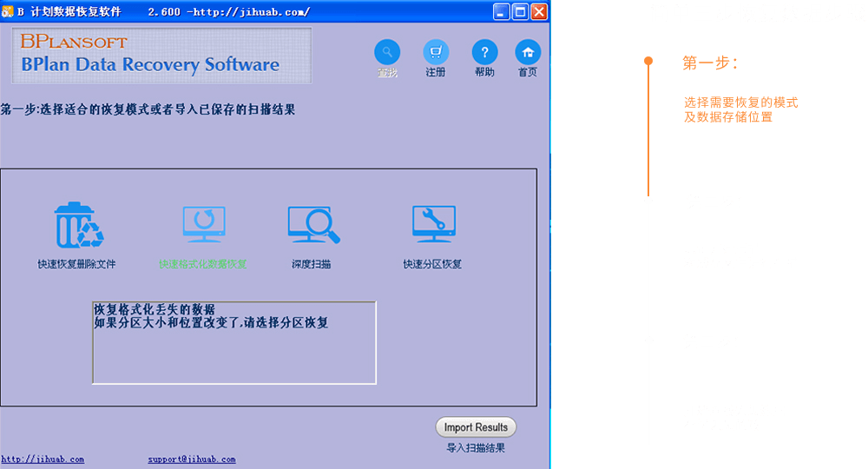Image resolution: width=868 pixels, height=469 pixels.
Task: Go to 首页 via the home icon
Action: point(528,52)
